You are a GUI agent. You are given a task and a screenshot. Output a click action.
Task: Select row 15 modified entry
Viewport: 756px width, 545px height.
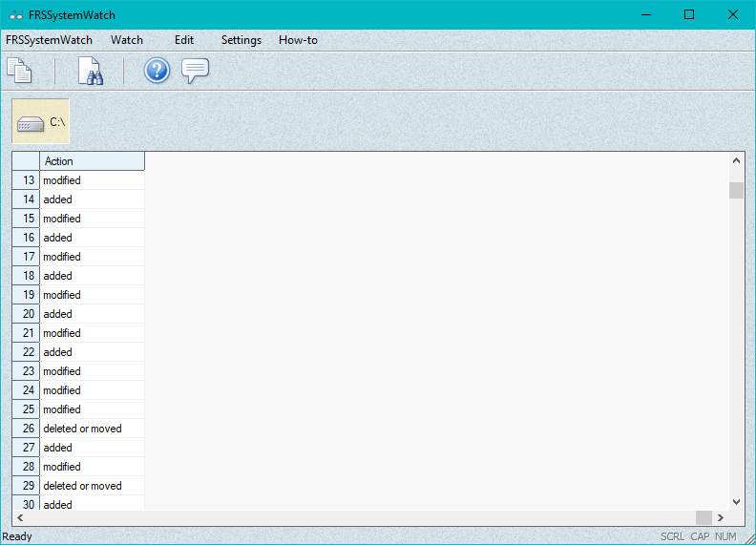coord(92,219)
